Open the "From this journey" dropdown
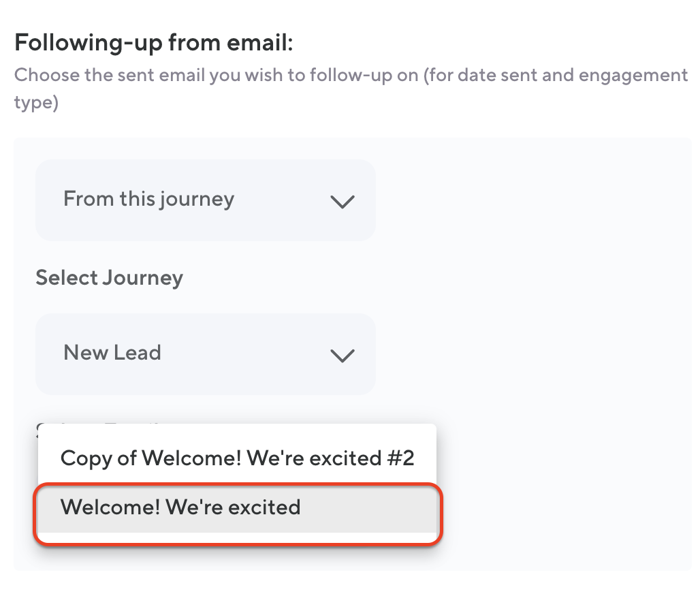This screenshot has height=594, width=700. [x=204, y=200]
